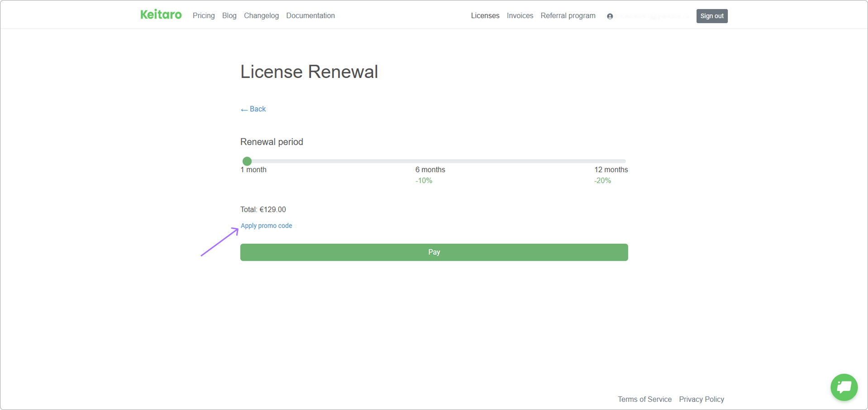Choose the 12 months renewal label
The height and width of the screenshot is (410, 868).
pyautogui.click(x=610, y=170)
